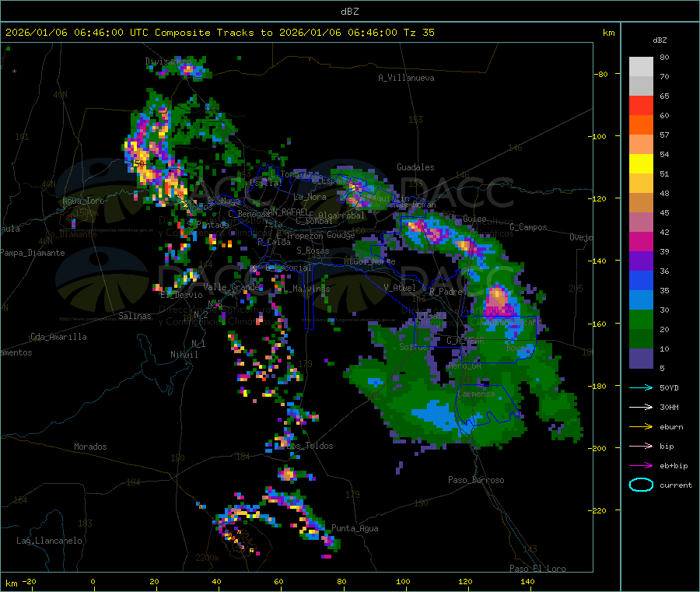Select the bright green 30 dBZ color band
The image size is (700, 592).
point(641,320)
